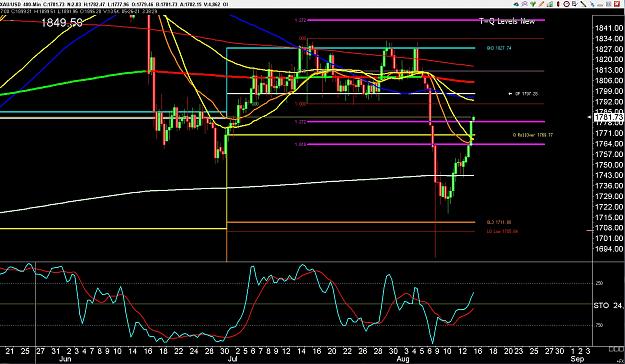Click the Sep month label on time axis

577,359
